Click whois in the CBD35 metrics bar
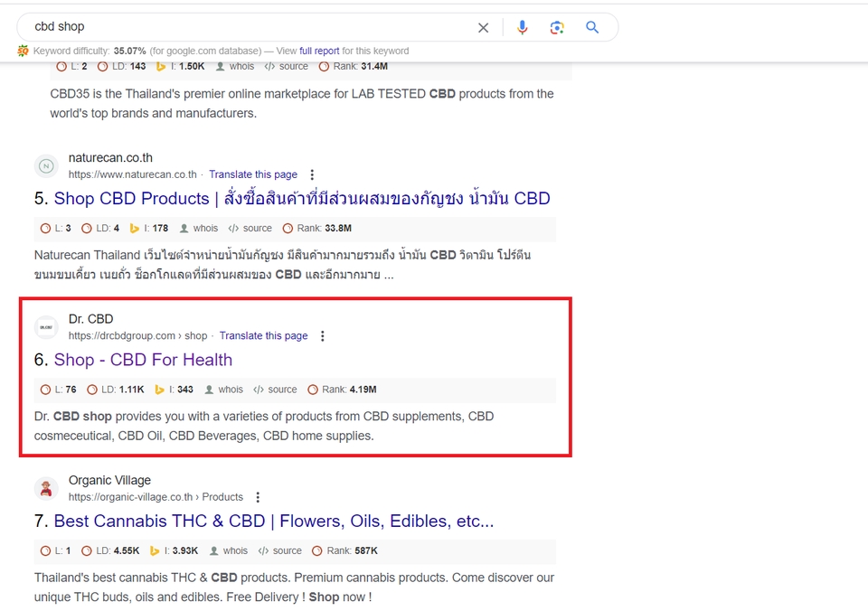 pos(235,66)
